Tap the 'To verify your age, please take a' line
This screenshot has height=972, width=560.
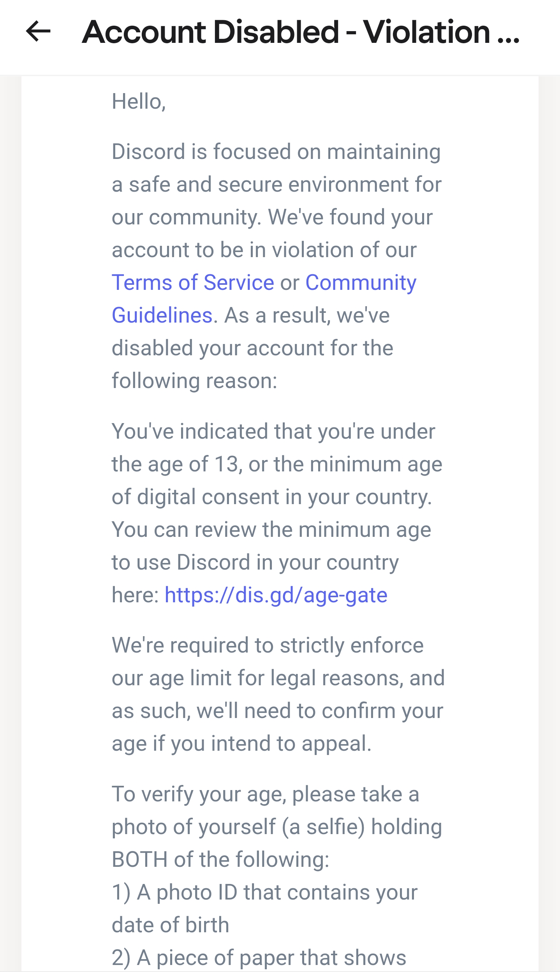tap(266, 794)
